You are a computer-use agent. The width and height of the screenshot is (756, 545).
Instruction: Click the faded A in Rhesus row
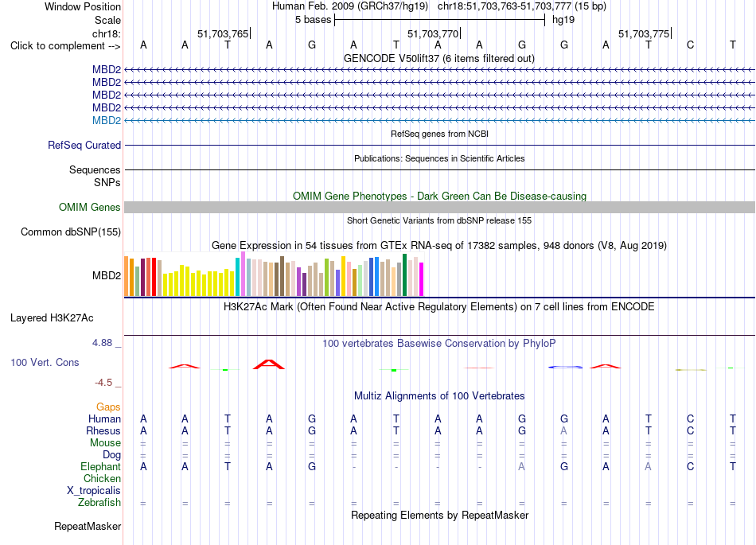563,430
